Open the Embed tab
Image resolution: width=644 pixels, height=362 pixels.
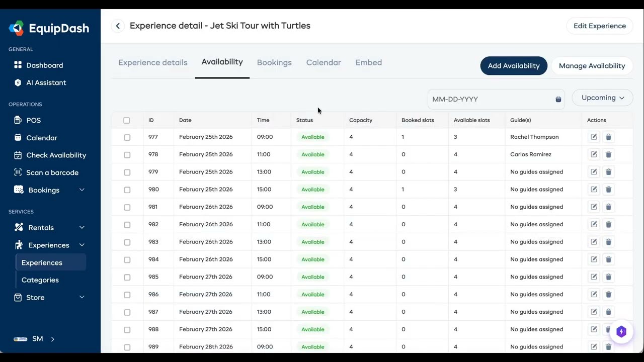[x=369, y=63]
